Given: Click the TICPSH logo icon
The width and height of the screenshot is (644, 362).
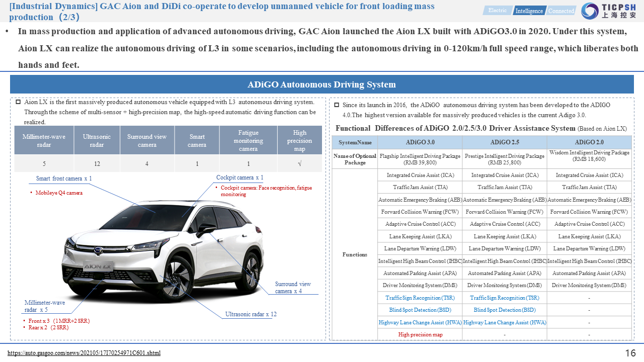Looking at the screenshot, I should point(590,11).
